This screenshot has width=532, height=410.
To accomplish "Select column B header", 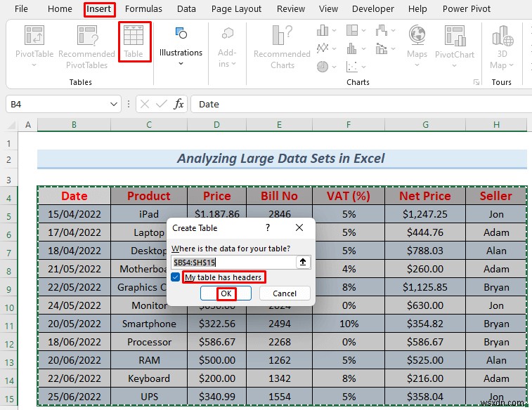I will click(74, 125).
